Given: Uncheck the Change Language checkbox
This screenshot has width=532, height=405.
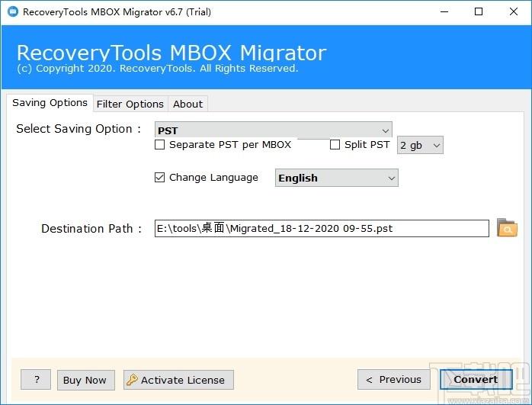Looking at the screenshot, I should point(159,177).
